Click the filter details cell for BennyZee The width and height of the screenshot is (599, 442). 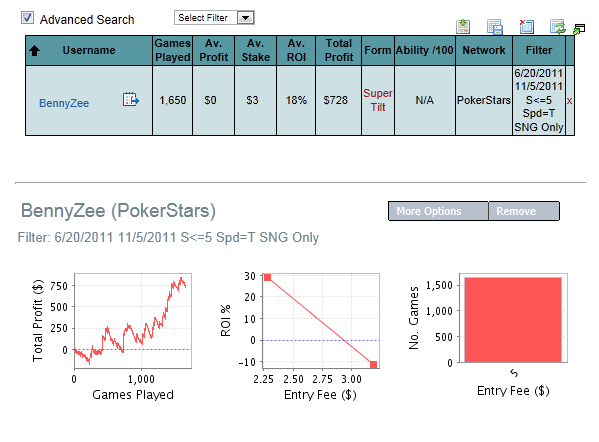[x=539, y=100]
